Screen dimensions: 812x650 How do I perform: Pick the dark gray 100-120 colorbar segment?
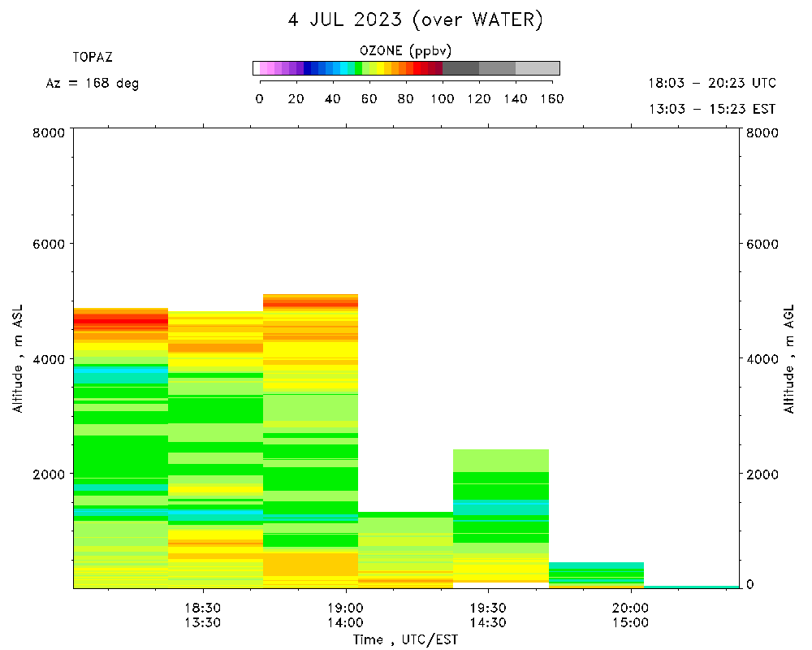point(460,68)
